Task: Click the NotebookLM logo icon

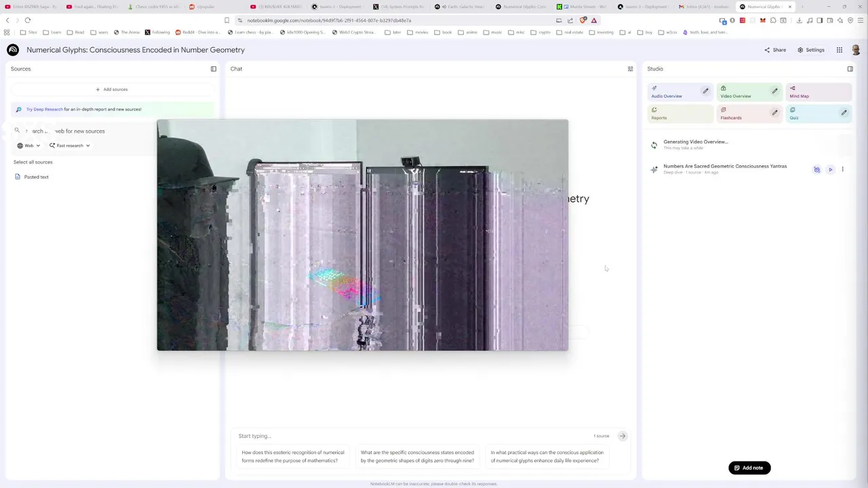Action: [x=13, y=50]
